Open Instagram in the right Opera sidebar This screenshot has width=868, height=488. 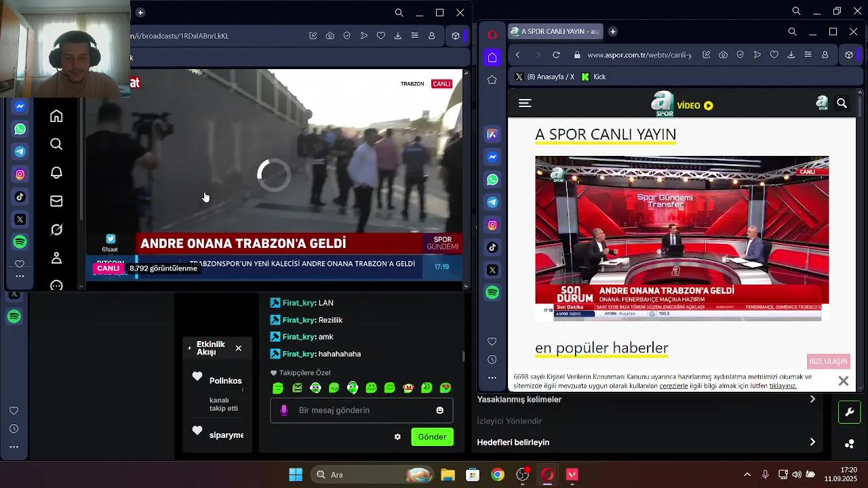(492, 225)
